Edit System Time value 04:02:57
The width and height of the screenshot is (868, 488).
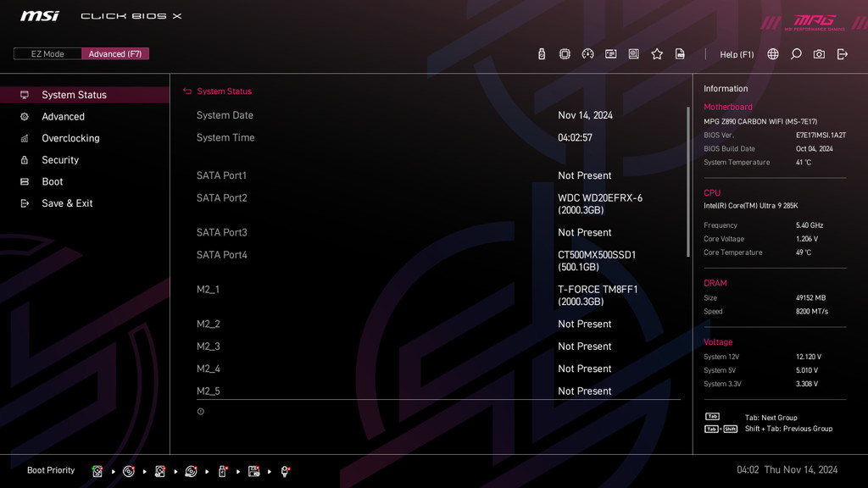tap(575, 137)
